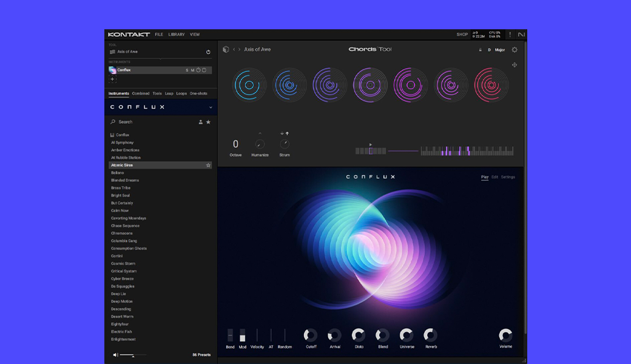Toggle the key lock icon

tap(480, 50)
